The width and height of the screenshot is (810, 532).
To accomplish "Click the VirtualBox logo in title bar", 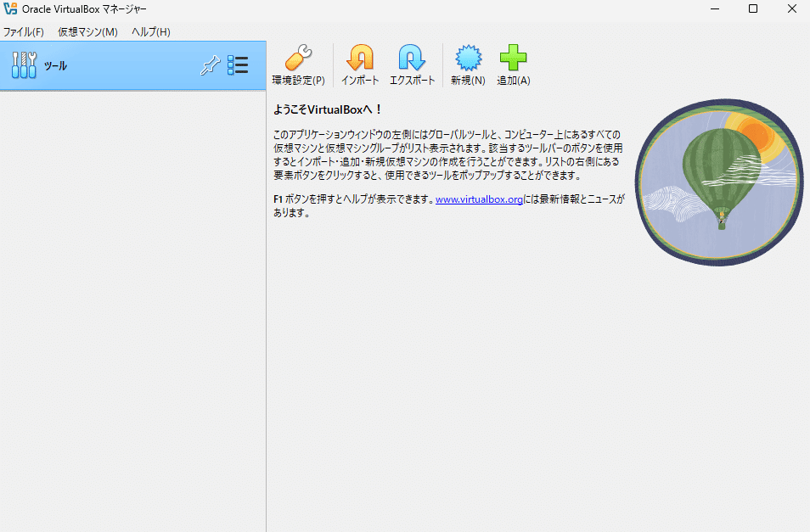I will click(x=10, y=8).
